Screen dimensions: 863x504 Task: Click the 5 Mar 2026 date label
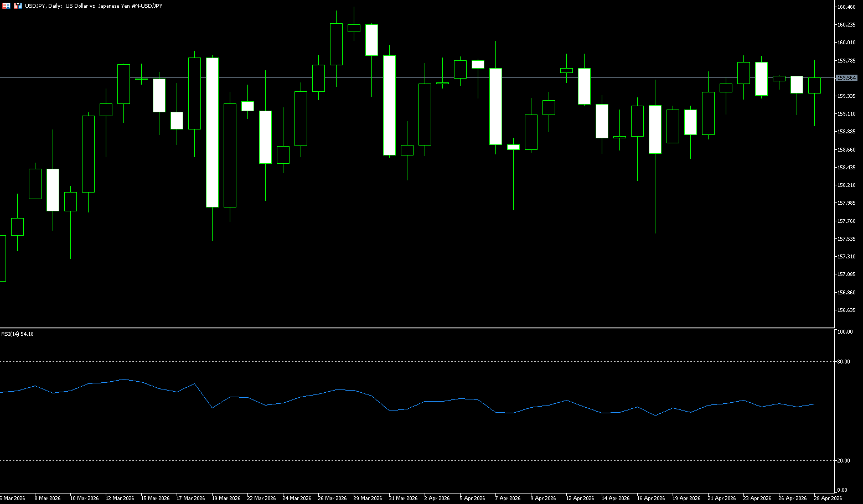[12, 498]
